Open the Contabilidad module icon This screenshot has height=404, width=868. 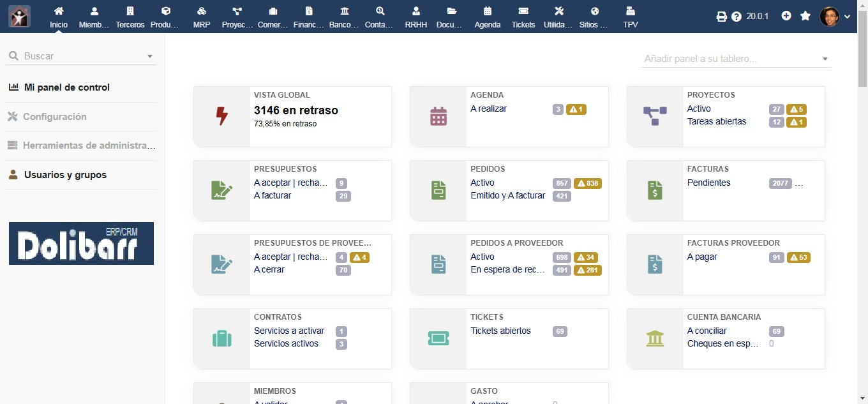(380, 17)
